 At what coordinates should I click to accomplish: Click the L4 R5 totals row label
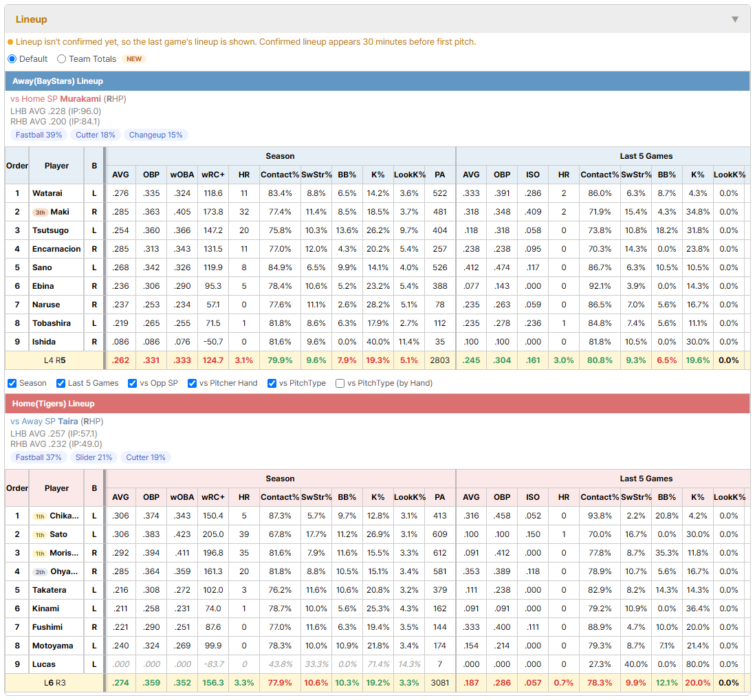[x=54, y=360]
